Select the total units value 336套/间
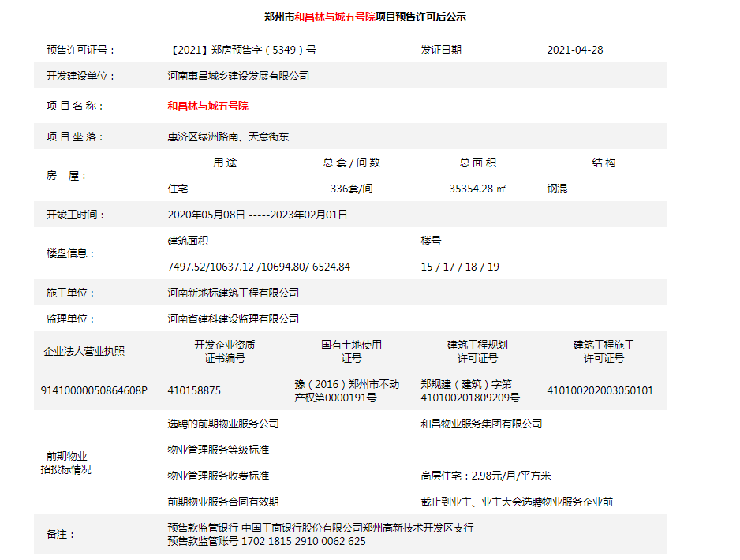The width and height of the screenshot is (740, 560). tap(351, 189)
